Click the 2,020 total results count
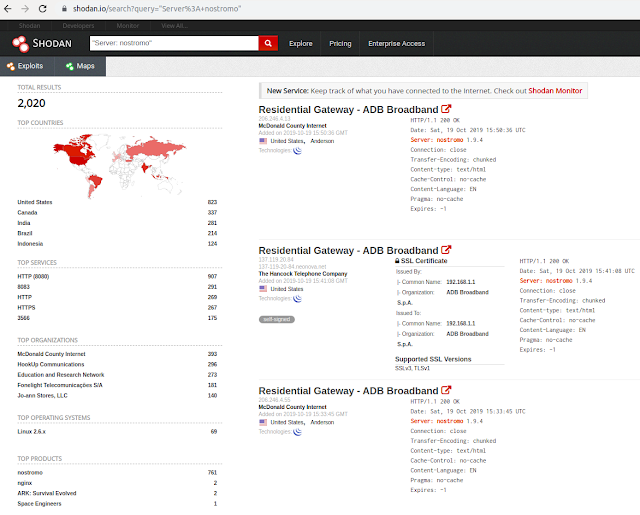 tap(31, 103)
